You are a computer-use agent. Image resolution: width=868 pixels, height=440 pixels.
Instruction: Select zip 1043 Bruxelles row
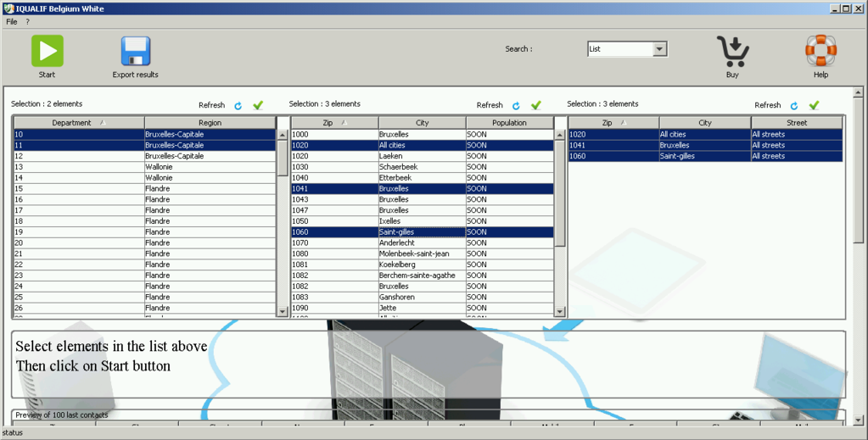coord(423,199)
